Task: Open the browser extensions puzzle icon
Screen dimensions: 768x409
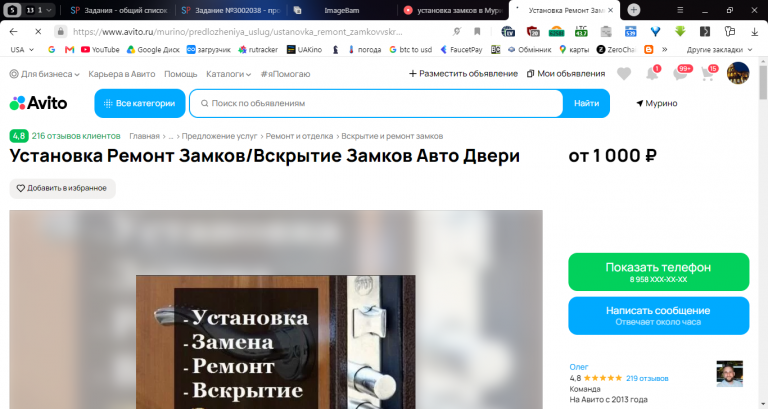Action: [730, 31]
